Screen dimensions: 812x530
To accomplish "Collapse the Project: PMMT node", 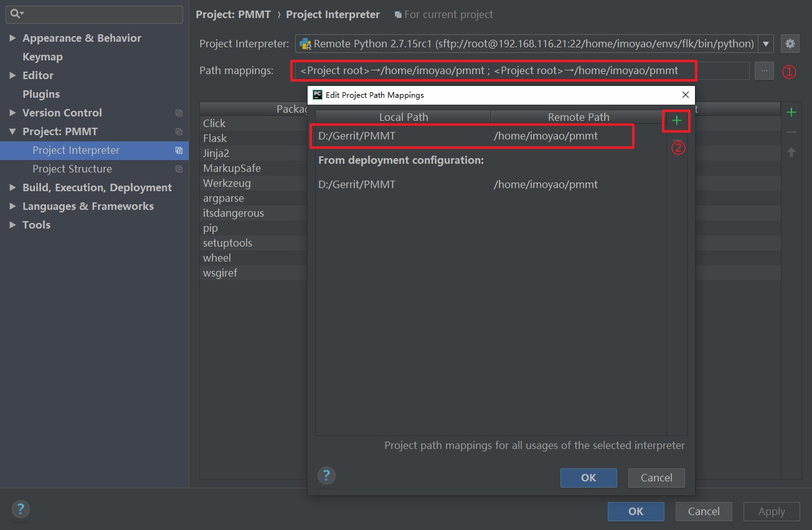I will pyautogui.click(x=12, y=131).
